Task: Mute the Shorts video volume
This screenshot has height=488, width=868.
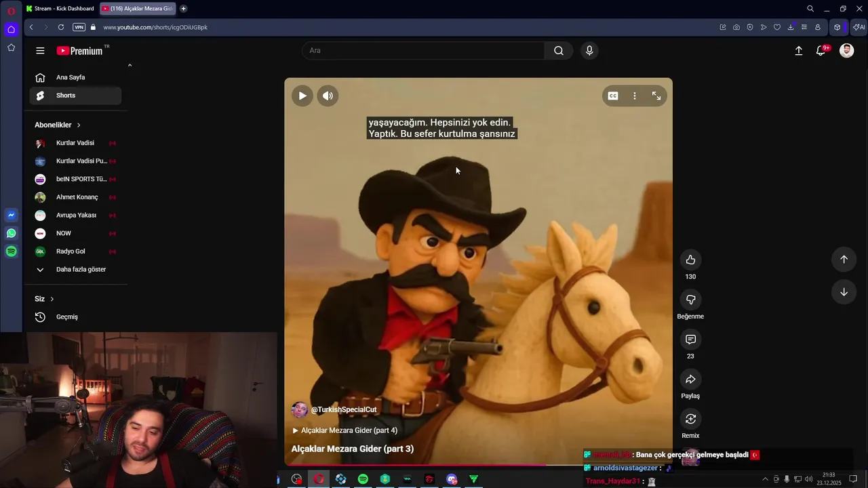Action: (x=328, y=96)
